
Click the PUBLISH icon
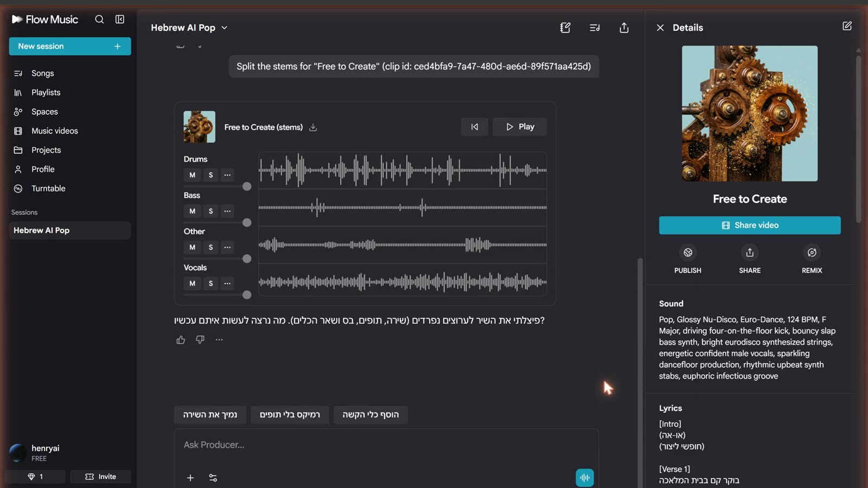coord(688,253)
